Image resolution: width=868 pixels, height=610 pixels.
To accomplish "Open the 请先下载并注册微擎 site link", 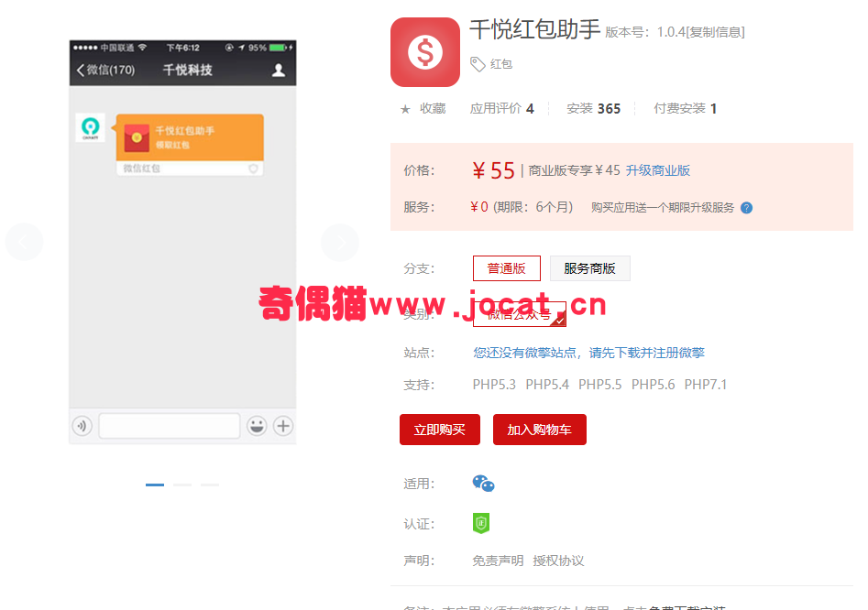I will click(646, 353).
